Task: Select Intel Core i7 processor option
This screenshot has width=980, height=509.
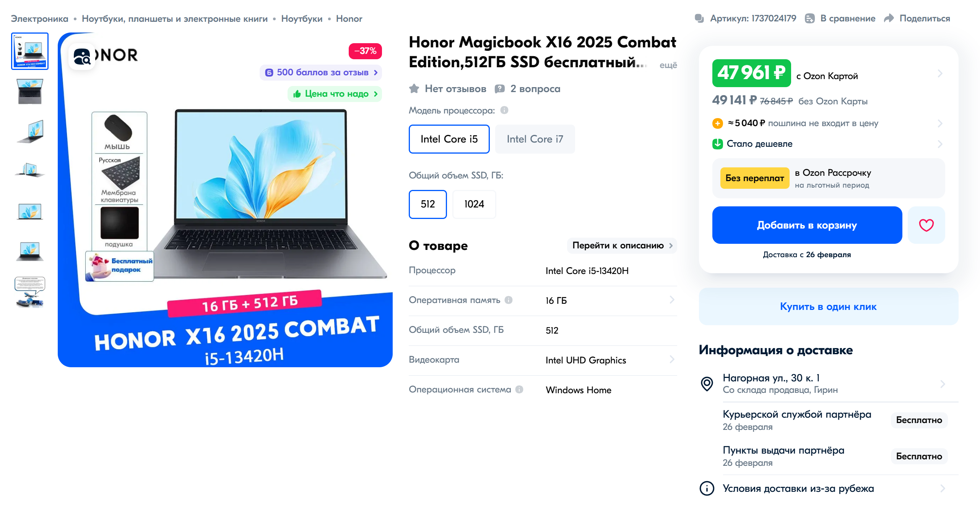Action: click(535, 139)
